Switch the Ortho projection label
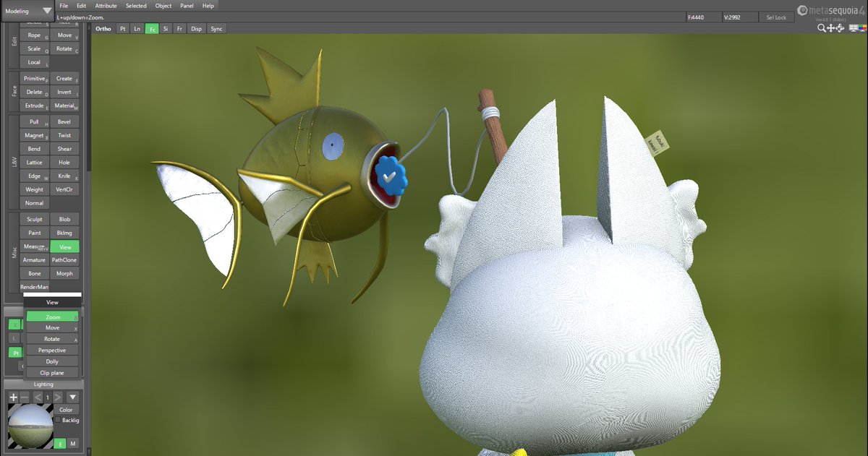 tap(103, 29)
